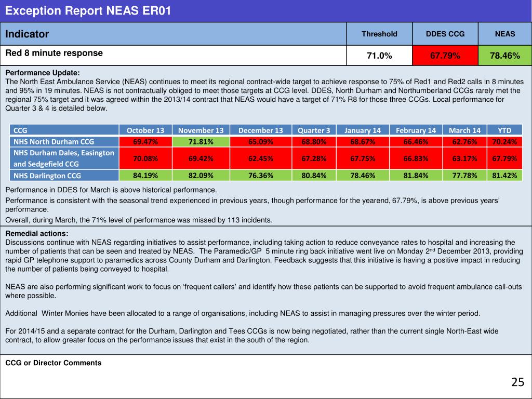This screenshot has width=532, height=399.
Task: Click paragraph about 'frequent callers' work
Action: pos(263,291)
